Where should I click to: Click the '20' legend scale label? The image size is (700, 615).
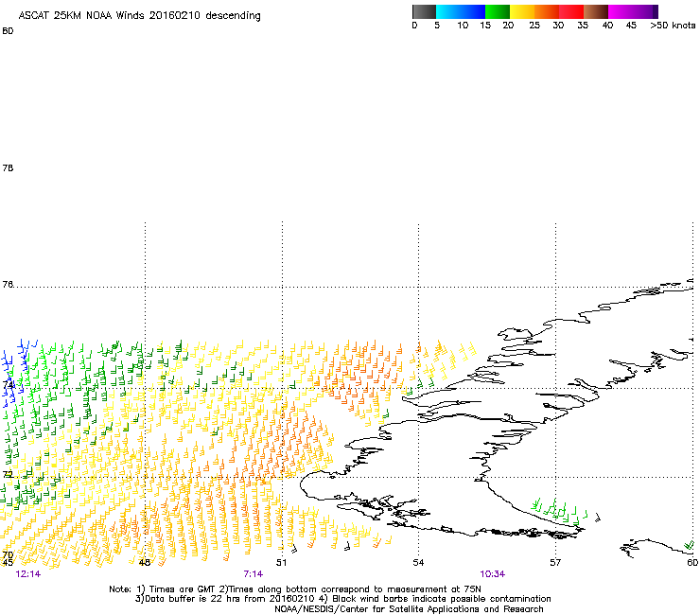(508, 26)
